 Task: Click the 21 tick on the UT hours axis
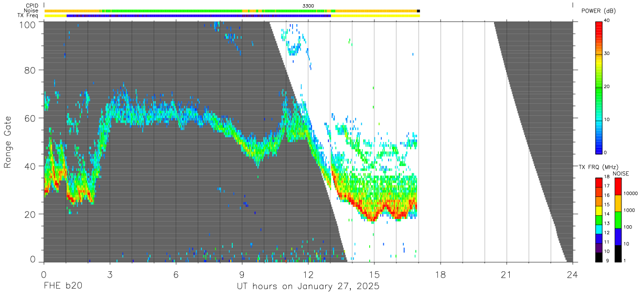click(x=507, y=274)
